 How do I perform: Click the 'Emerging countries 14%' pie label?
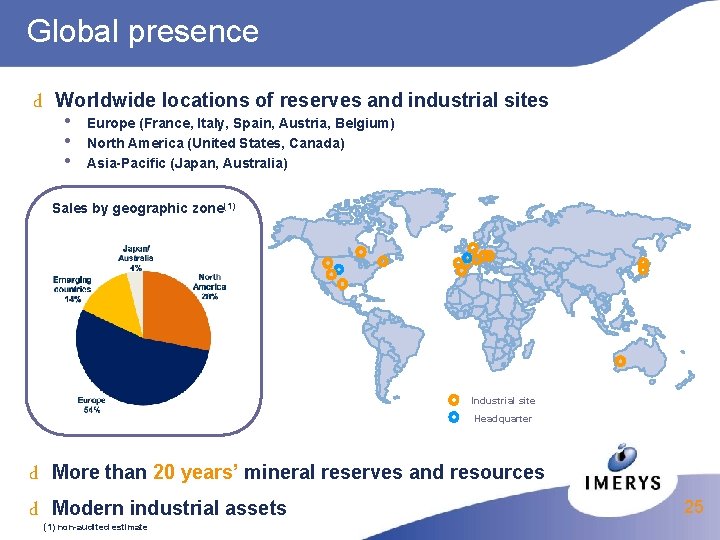coord(72,289)
